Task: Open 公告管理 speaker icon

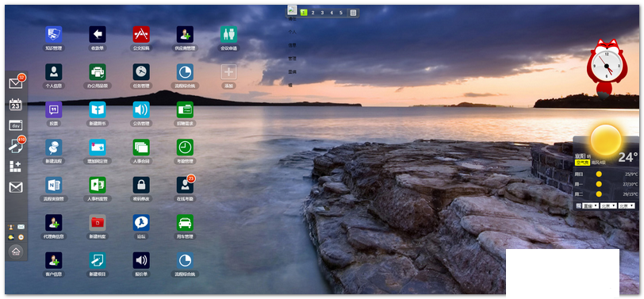Action: tap(141, 109)
